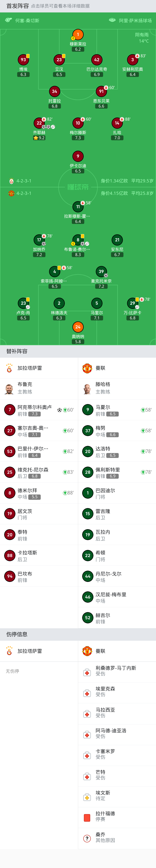Open substitute 阿克蒂尔科奥卢 row

coord(39,410)
